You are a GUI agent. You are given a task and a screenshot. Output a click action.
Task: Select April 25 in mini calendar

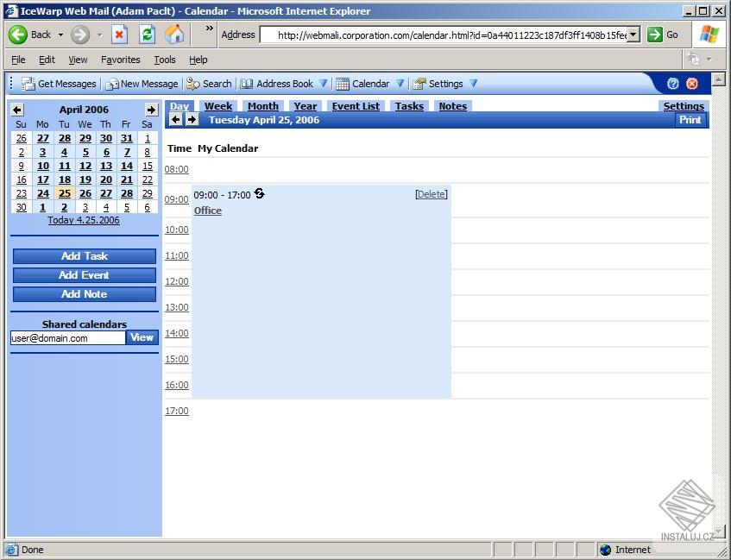(x=65, y=193)
